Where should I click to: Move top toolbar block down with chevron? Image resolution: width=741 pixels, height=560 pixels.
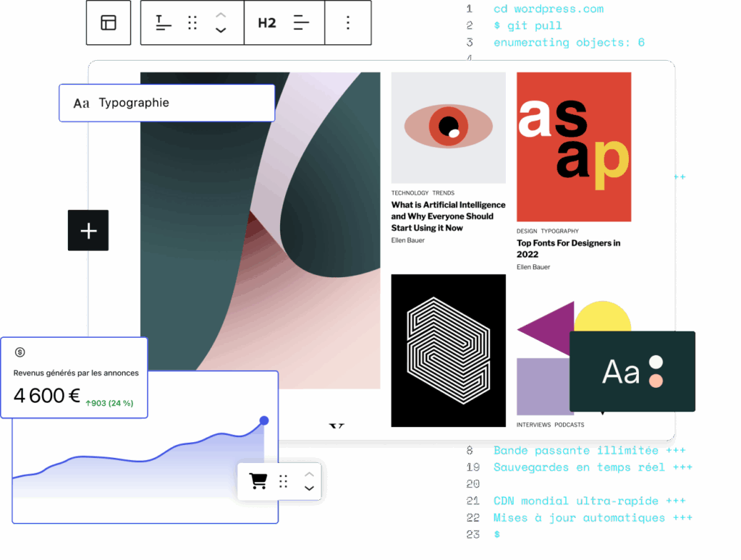point(221,30)
